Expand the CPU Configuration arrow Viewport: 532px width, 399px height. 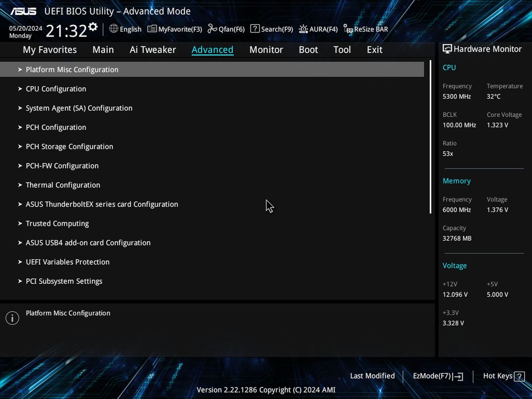point(20,89)
